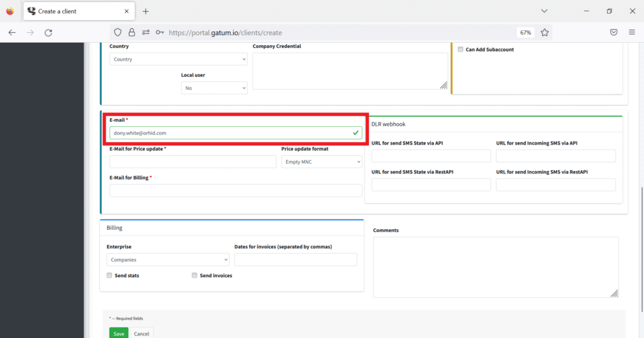Open Pocket save icon
This screenshot has width=644, height=338.
pyautogui.click(x=614, y=33)
